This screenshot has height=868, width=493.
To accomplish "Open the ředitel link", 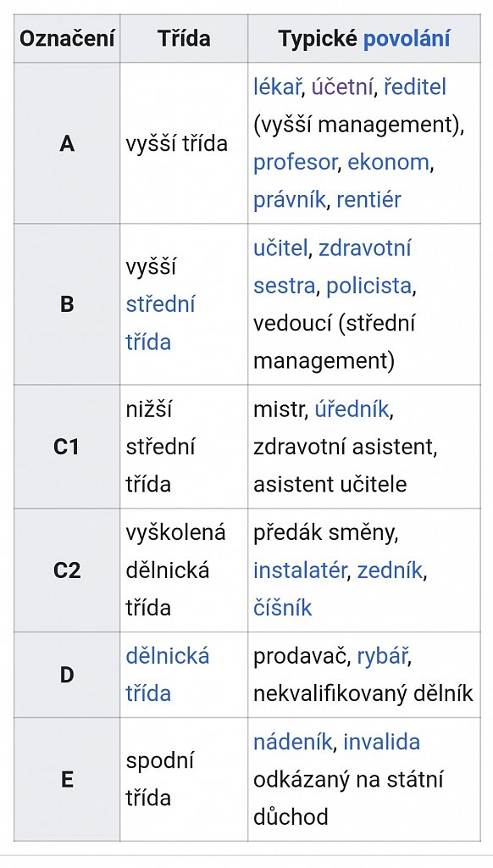I will (x=415, y=87).
